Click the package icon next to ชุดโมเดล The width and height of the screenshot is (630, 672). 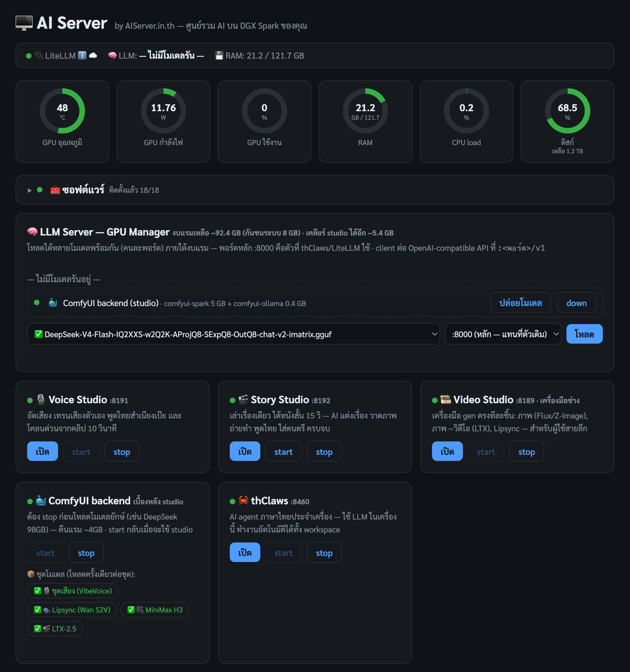[31, 574]
